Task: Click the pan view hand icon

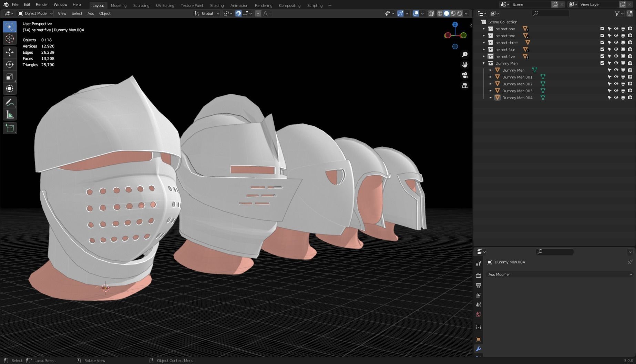Action: coord(465,65)
